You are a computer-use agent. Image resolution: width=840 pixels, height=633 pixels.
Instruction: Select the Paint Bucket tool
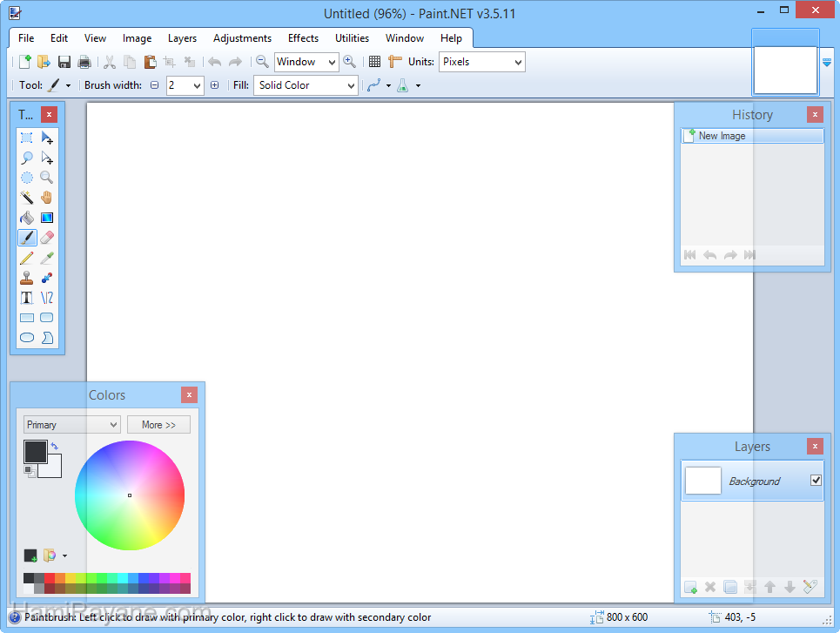[26, 218]
